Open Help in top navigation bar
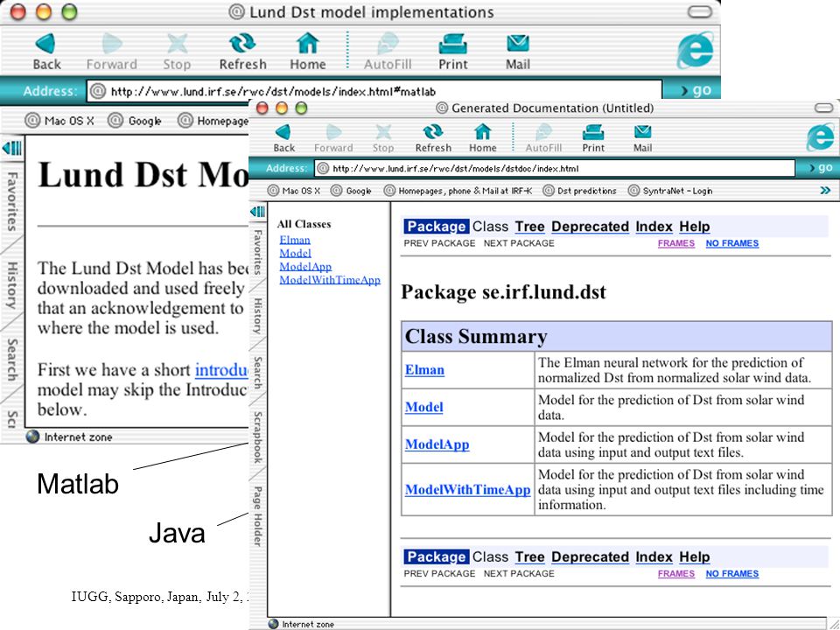 coord(694,227)
